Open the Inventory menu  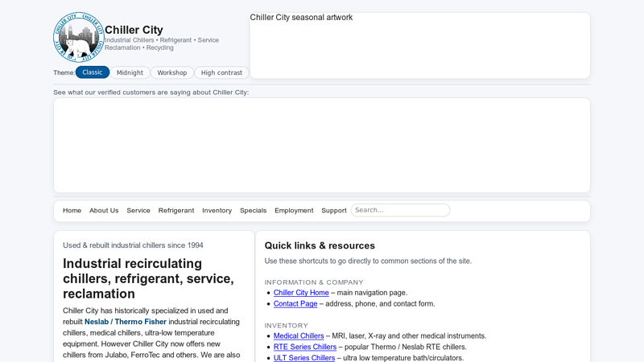click(x=217, y=211)
